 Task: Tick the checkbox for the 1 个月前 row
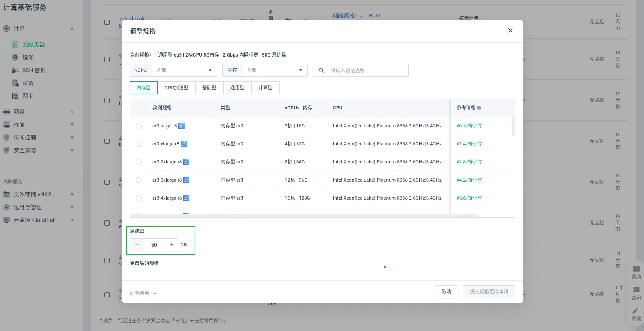(107, 295)
